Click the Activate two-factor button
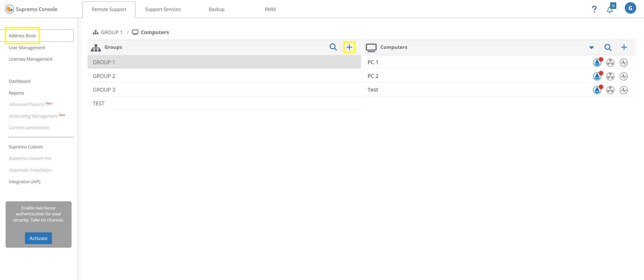 point(38,238)
